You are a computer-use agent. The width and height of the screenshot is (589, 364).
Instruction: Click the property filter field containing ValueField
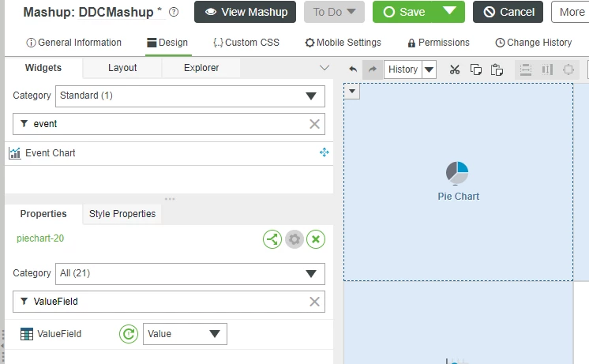pyautogui.click(x=169, y=302)
